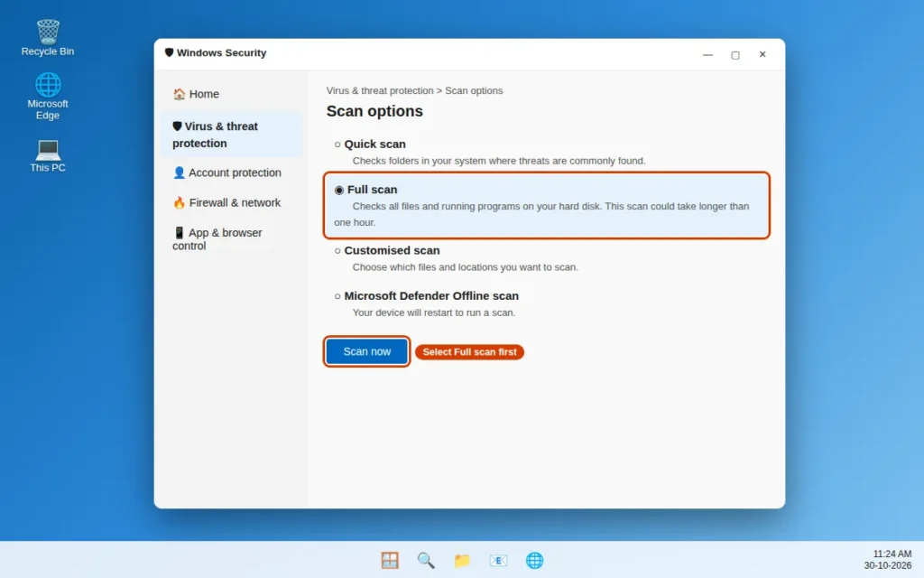Minimize the Windows Security window

click(x=707, y=55)
